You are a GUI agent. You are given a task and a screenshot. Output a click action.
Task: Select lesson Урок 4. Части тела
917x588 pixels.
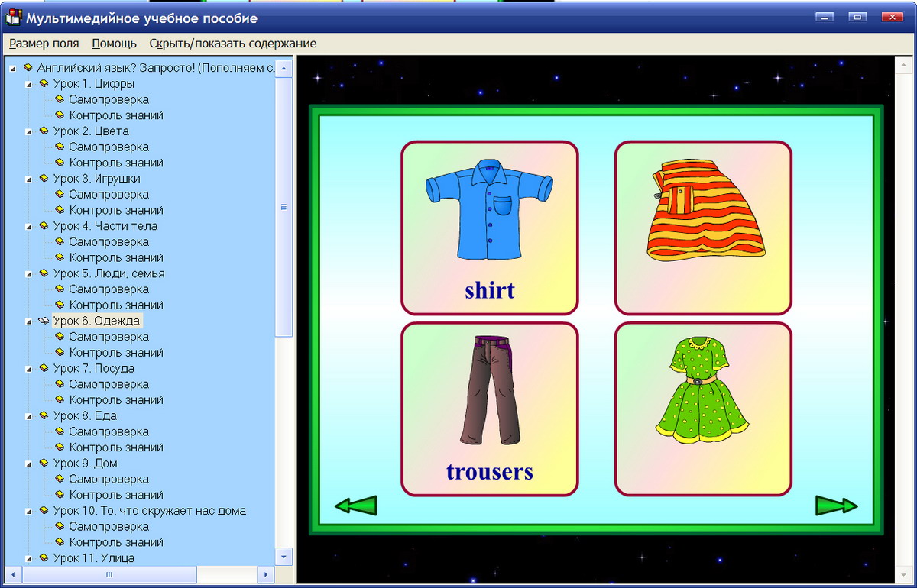click(x=105, y=226)
